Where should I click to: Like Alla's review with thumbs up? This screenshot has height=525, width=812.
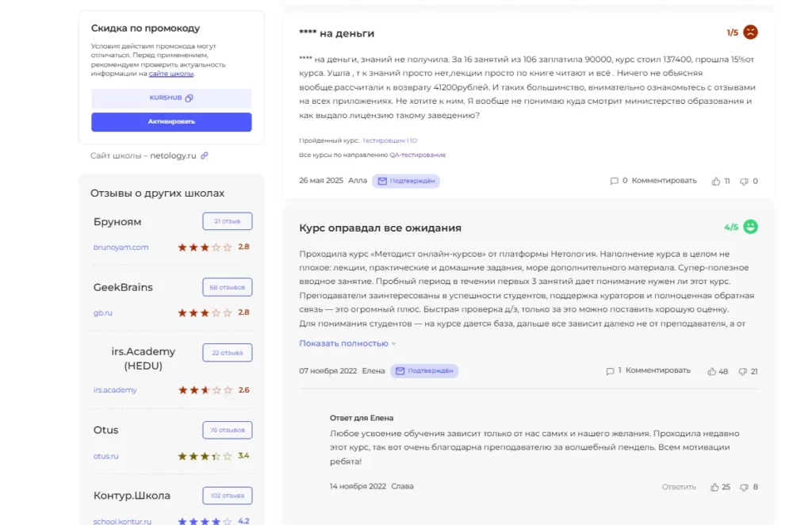click(x=716, y=182)
